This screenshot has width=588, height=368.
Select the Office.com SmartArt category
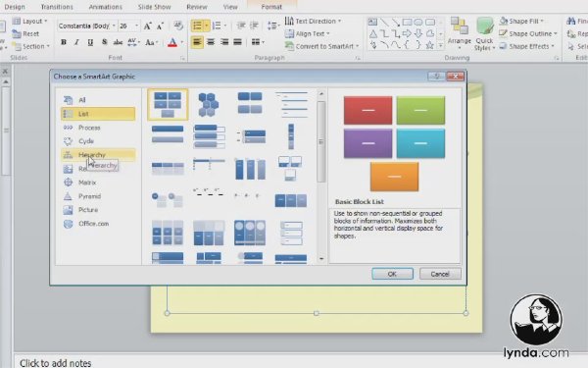[x=98, y=224]
